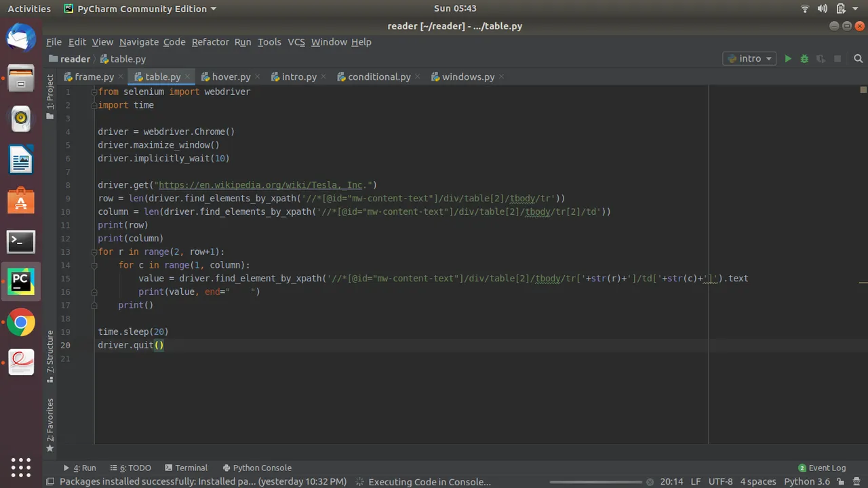Switch to the hover.py tab
The image size is (868, 488).
pos(231,77)
